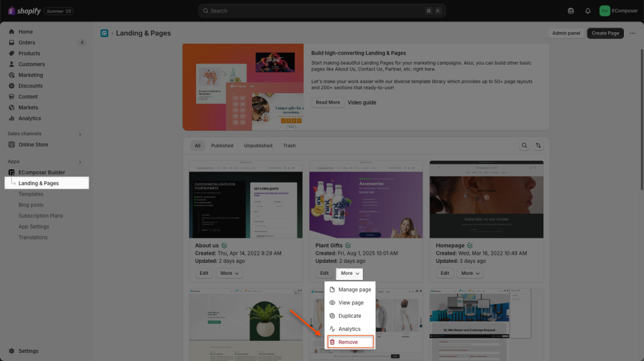Click the verified check beside Plant Gifts
Viewport: 644px width, 361px height.
(348, 246)
